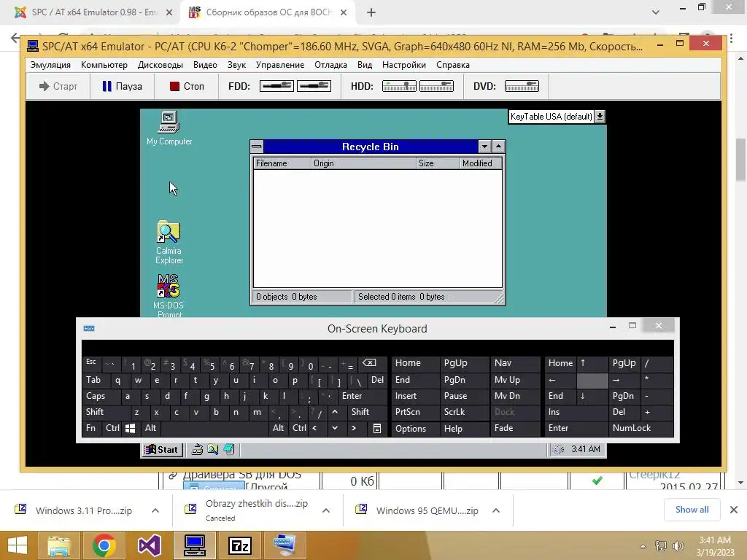
Task: Open Calmira Explorer desktop icon
Action: 169,242
